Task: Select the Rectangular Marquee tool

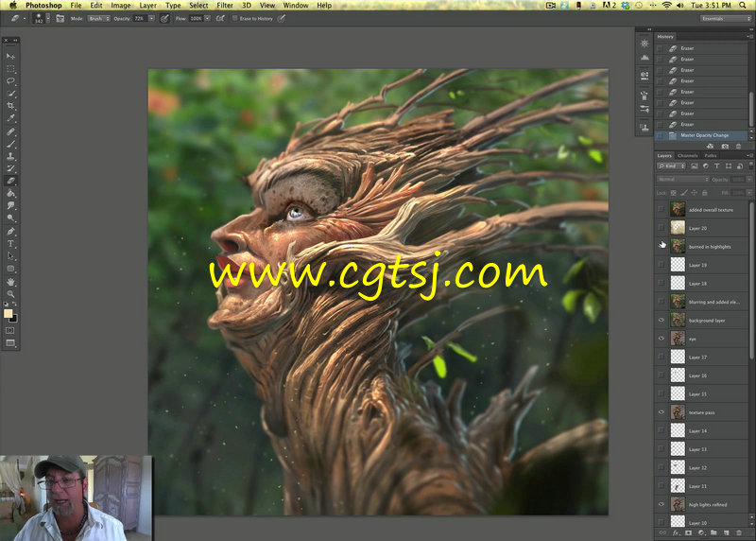Action: (10, 69)
